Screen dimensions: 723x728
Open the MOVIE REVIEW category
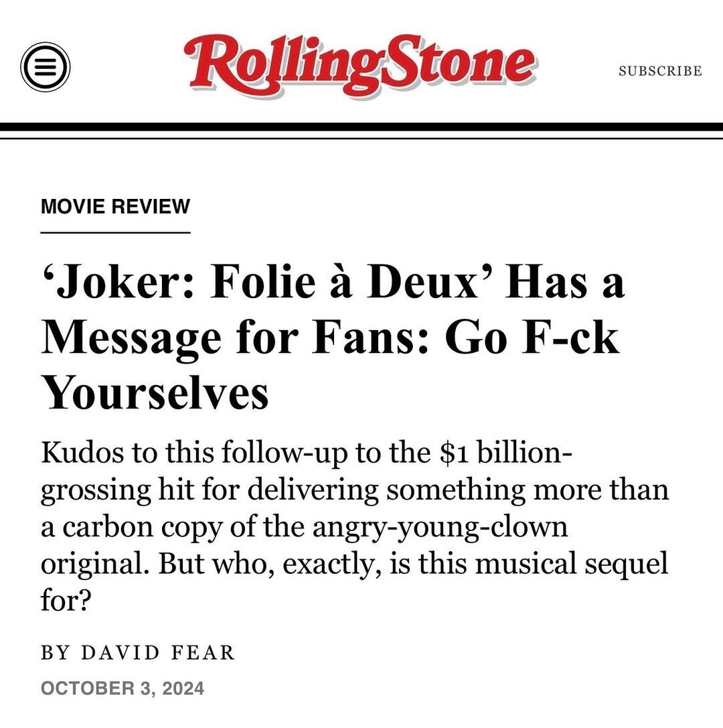[x=116, y=206]
